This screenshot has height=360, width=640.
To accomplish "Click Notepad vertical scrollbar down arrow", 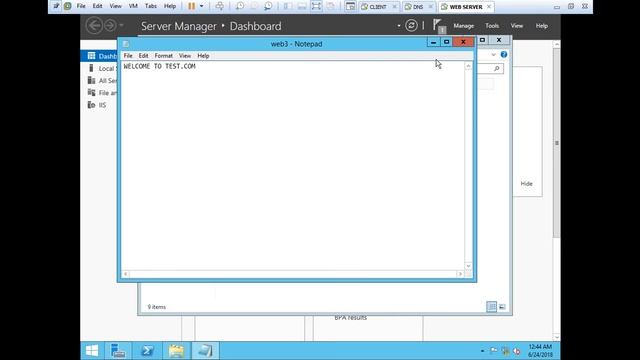I will [468, 266].
